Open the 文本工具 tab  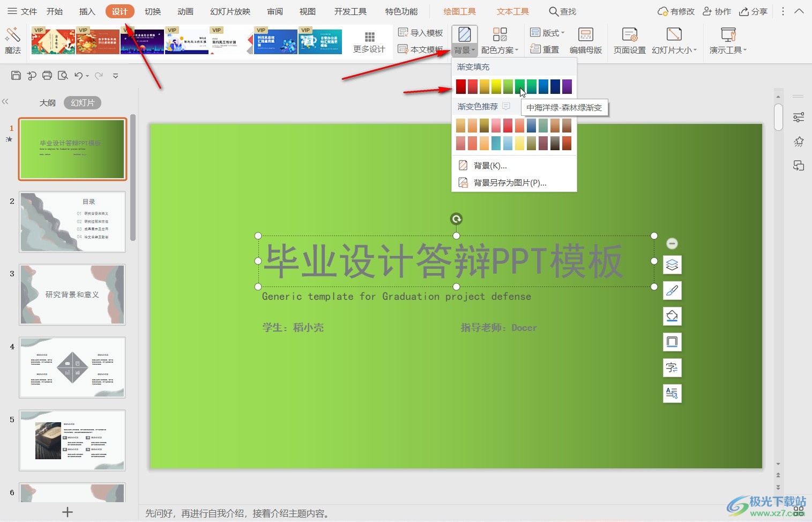click(x=513, y=11)
